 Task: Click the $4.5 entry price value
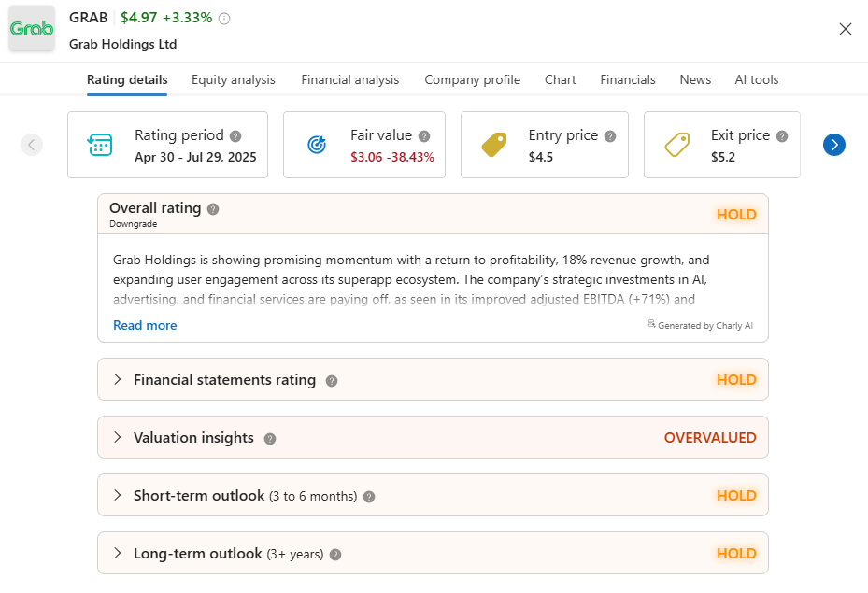(x=541, y=157)
